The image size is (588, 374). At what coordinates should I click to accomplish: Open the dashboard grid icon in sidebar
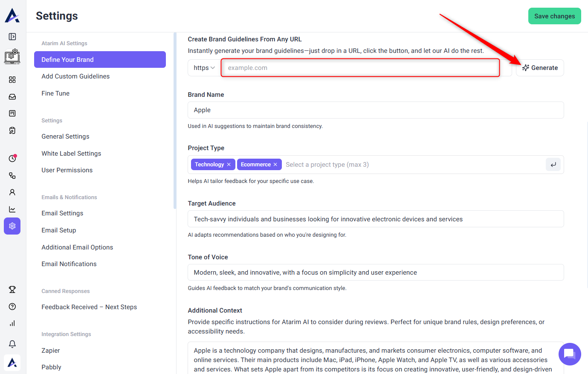point(12,80)
